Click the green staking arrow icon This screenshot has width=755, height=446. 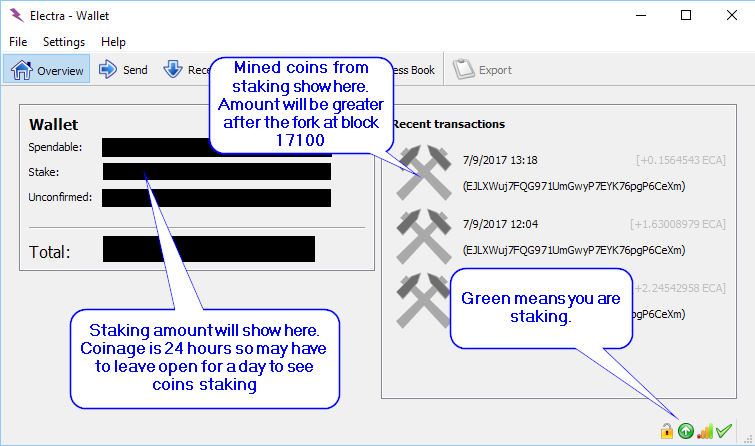686,431
